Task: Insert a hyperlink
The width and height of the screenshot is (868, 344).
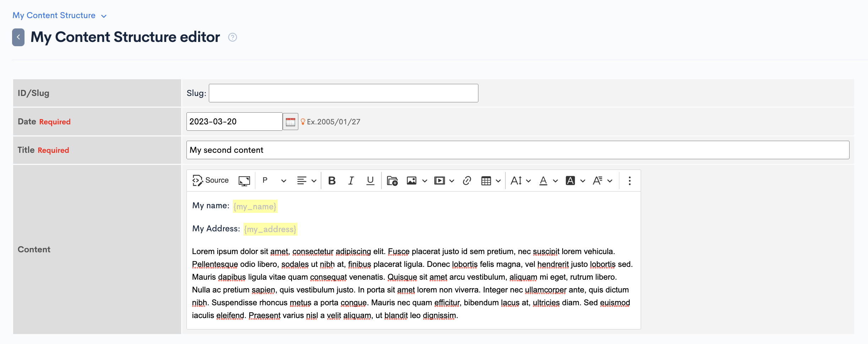Action: [x=467, y=181]
